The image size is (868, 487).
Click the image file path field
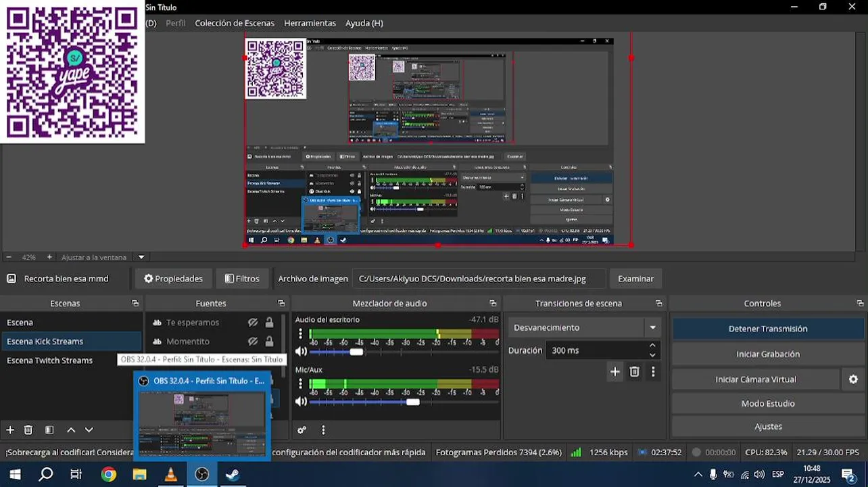coord(479,279)
